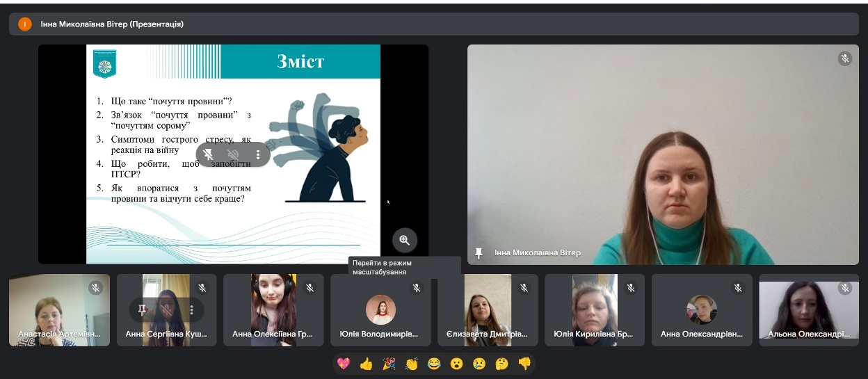Send the sparkling heart reaction
Viewport: 868px width, 379px height.
pyautogui.click(x=344, y=363)
